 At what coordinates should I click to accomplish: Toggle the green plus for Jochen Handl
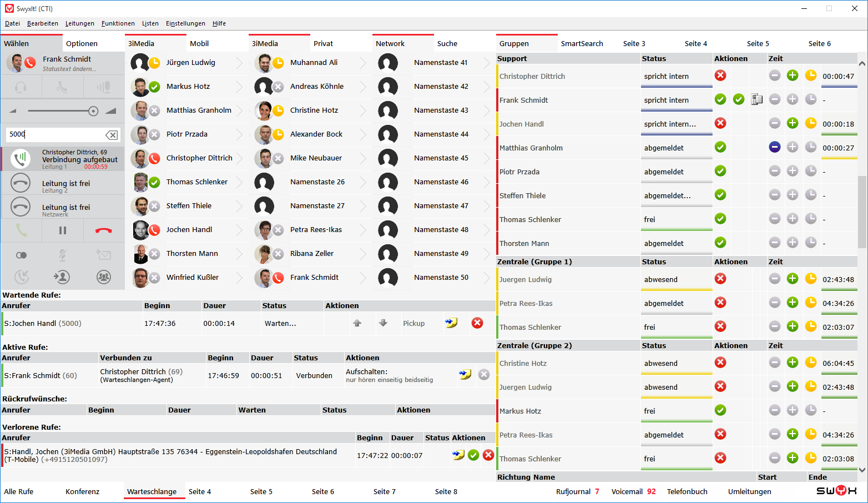pyautogui.click(x=793, y=123)
